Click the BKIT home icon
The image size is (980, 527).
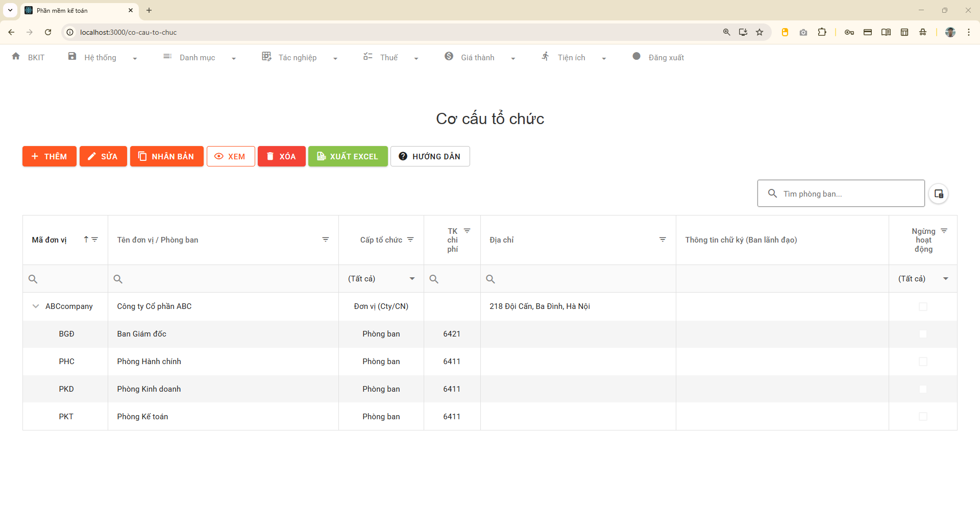(x=16, y=57)
